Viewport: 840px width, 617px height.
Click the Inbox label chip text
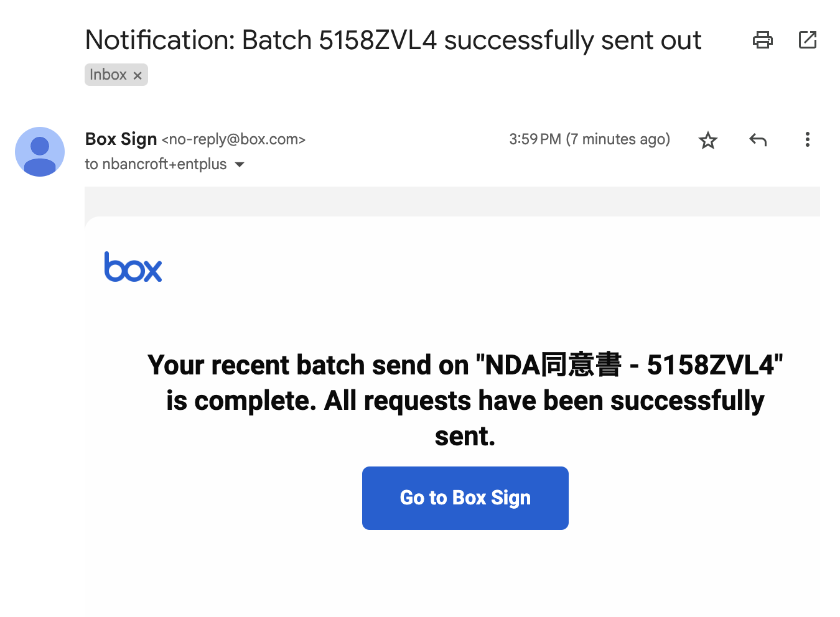pyautogui.click(x=108, y=75)
